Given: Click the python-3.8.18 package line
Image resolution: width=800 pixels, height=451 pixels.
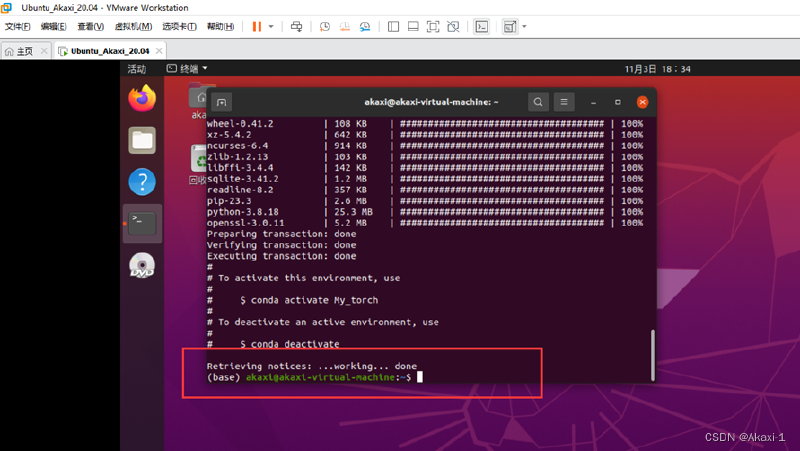Looking at the screenshot, I should (424, 212).
